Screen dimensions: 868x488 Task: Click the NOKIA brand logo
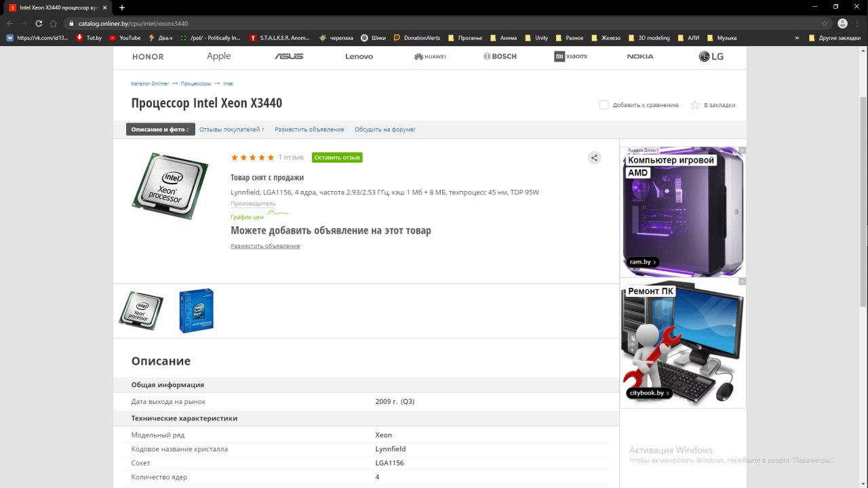pos(641,56)
